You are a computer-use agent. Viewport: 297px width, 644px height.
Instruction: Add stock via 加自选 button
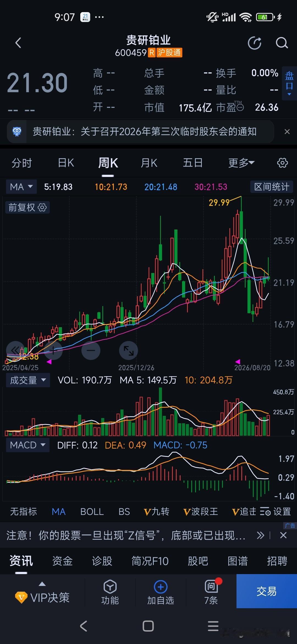tap(161, 592)
